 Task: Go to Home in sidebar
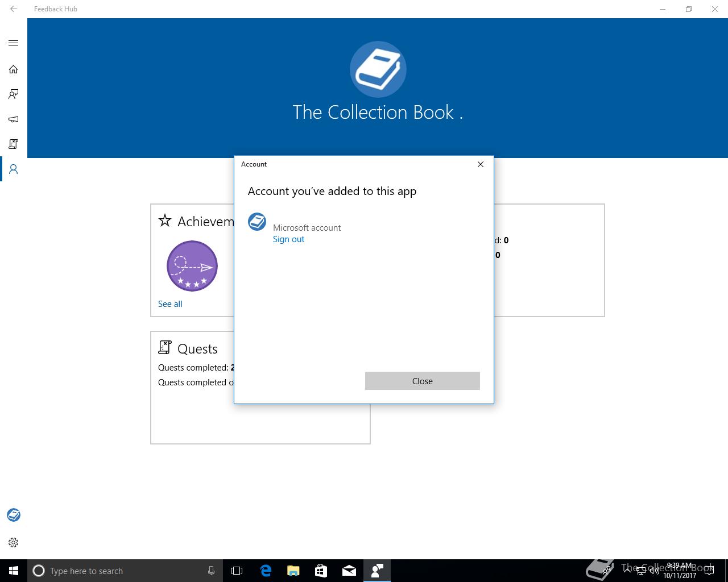click(x=14, y=69)
